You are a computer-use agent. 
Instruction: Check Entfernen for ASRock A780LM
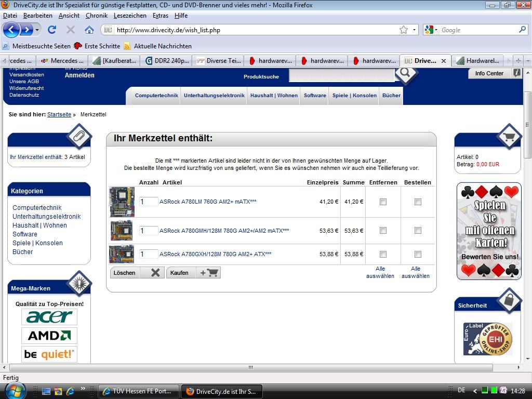(x=383, y=202)
